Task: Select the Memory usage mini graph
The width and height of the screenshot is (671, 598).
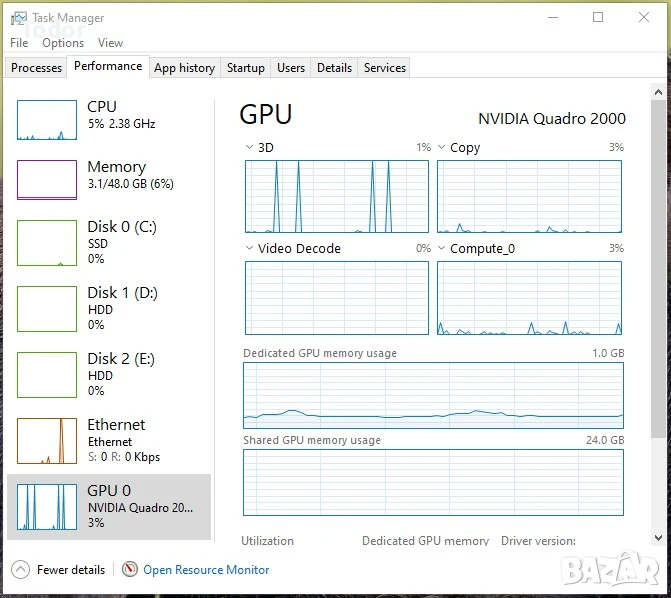Action: [47, 180]
